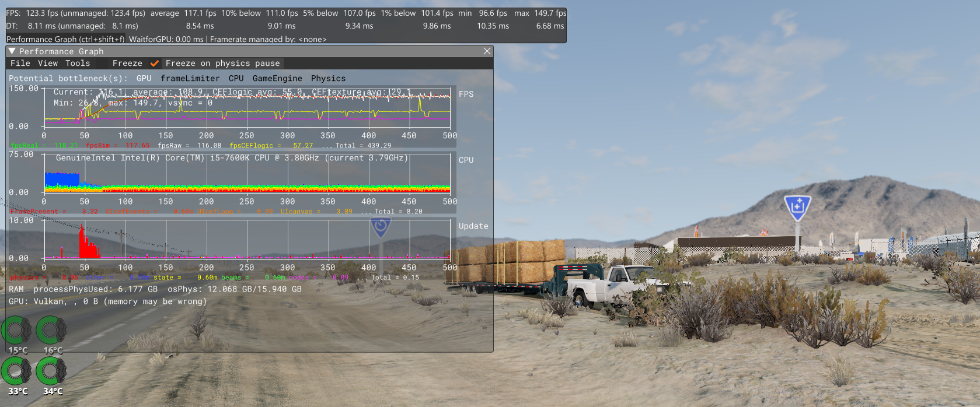Click the FramePresent legend entry

[54, 212]
